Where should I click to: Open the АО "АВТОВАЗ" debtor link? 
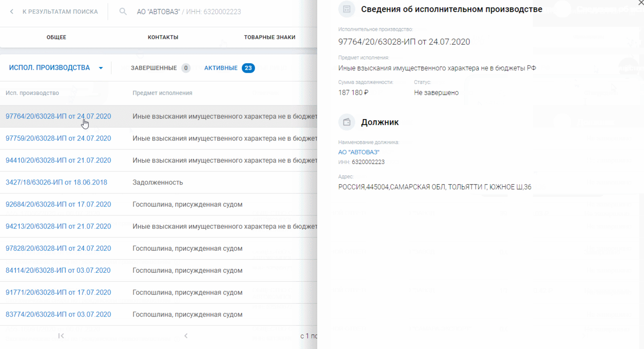(x=358, y=152)
